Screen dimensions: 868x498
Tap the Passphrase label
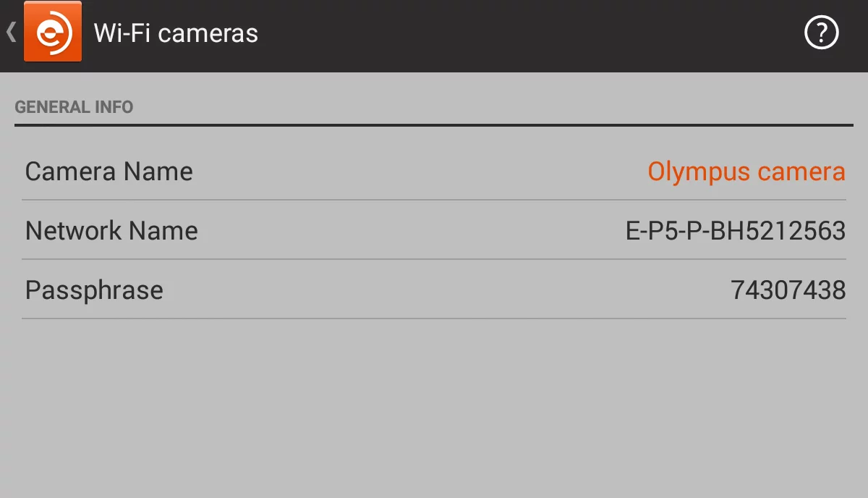click(94, 290)
